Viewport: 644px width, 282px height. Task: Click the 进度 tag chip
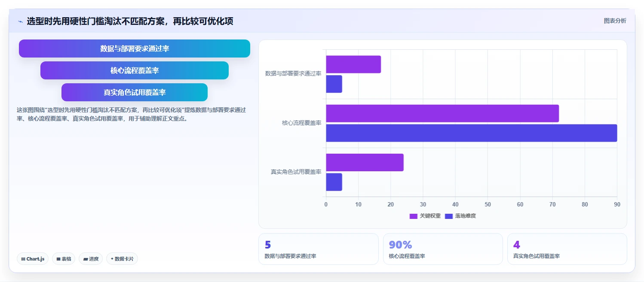click(91, 259)
